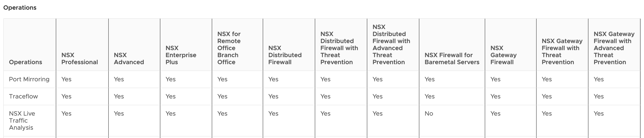Screen dimensions: 644x138
Task: Select the NSX Distributed Firewall column header
Action: point(285,55)
